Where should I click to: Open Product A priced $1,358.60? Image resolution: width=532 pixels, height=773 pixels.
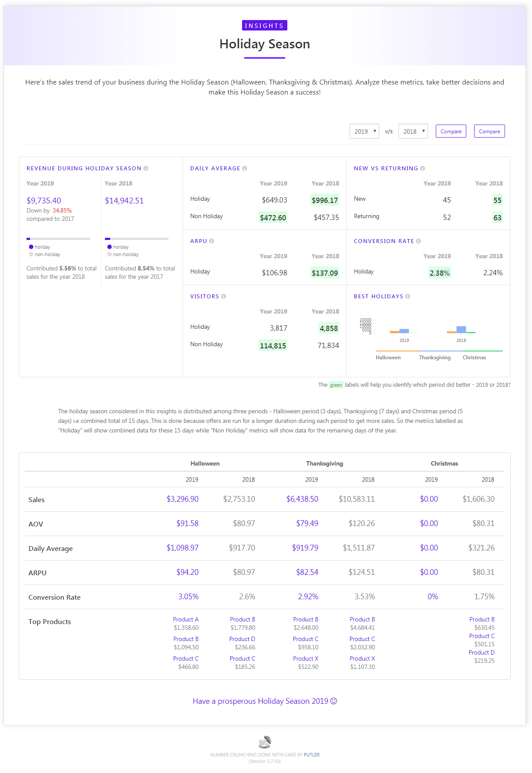point(185,620)
